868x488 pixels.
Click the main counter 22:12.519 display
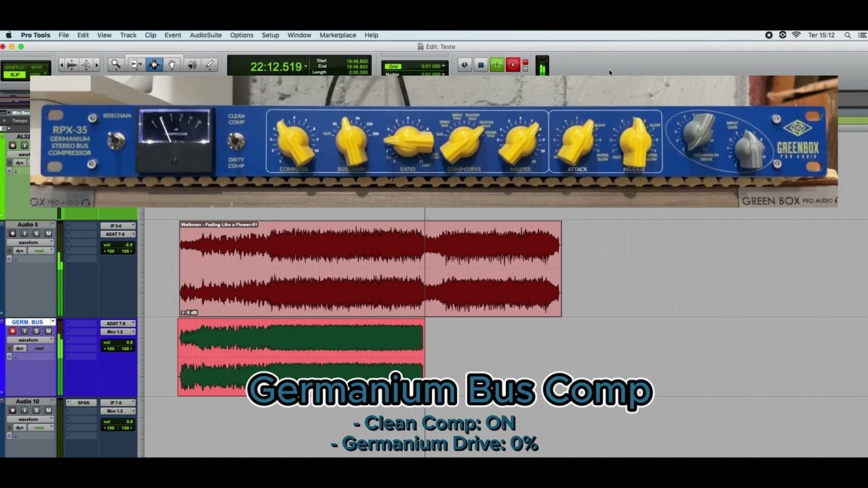[x=276, y=66]
